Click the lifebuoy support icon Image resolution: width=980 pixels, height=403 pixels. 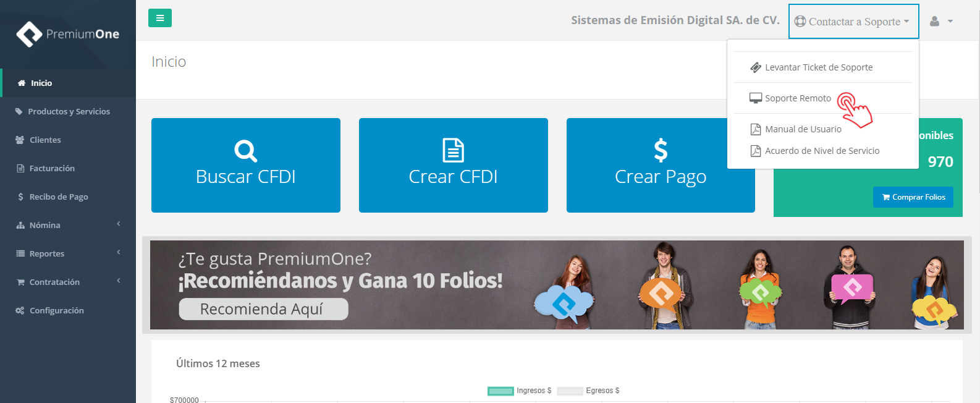click(800, 22)
